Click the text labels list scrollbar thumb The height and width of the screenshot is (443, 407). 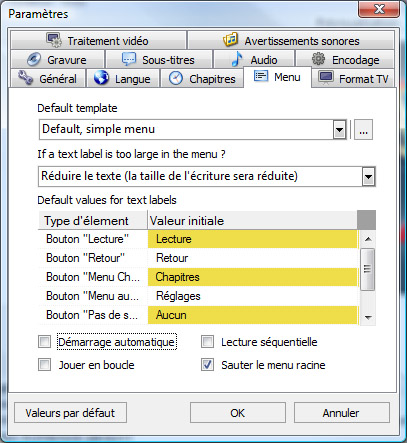(x=368, y=269)
